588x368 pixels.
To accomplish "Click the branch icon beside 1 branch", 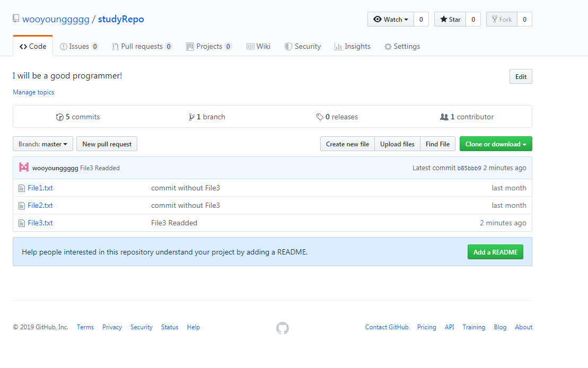I will 191,117.
